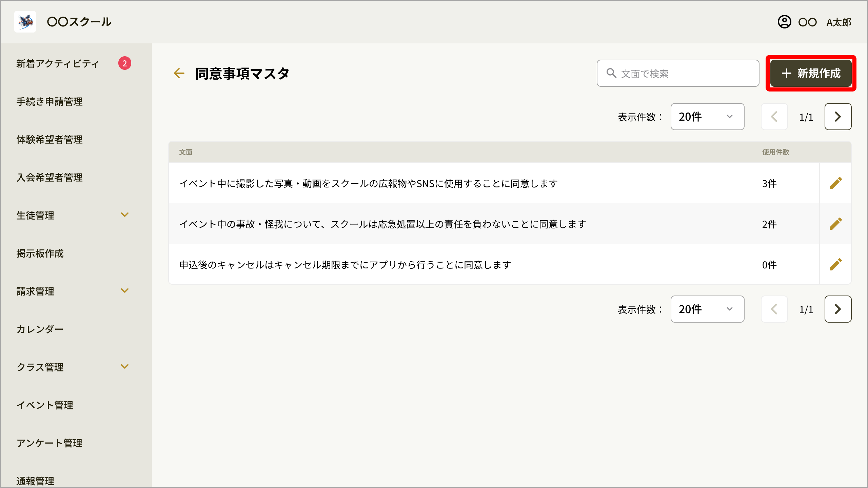Expand the 生徒管理 submenu chevron
This screenshot has width=868, height=488.
[125, 215]
